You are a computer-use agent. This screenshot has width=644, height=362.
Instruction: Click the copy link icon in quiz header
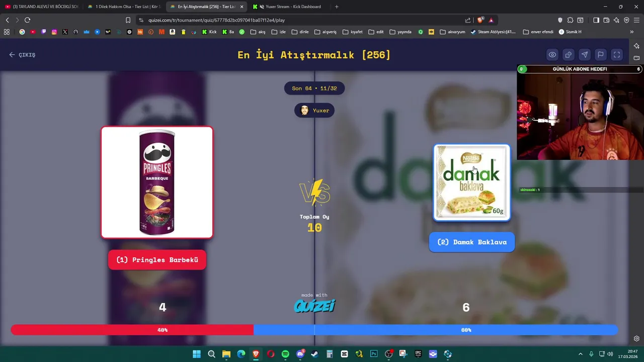tap(569, 55)
